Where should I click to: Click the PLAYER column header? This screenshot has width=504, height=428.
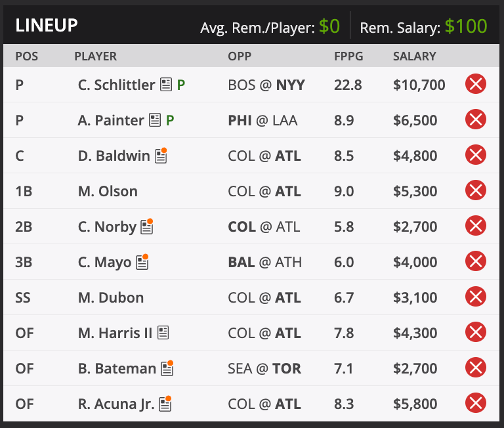coord(95,56)
